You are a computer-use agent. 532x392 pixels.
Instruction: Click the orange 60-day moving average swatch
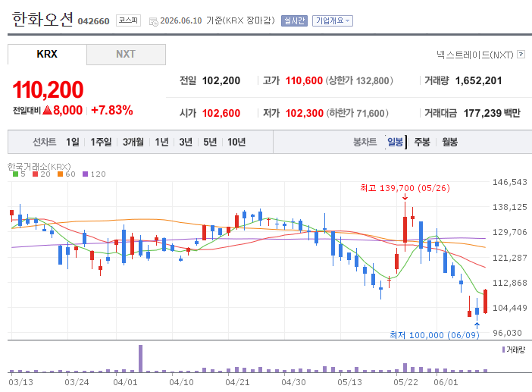pos(61,174)
